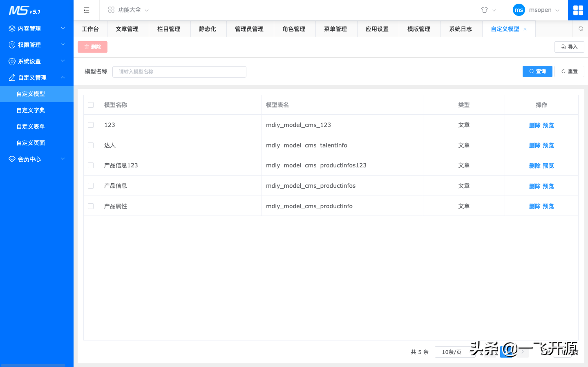Image resolution: width=588 pixels, height=367 pixels.
Task: Check the checkbox for row 123
Action: [x=91, y=125]
